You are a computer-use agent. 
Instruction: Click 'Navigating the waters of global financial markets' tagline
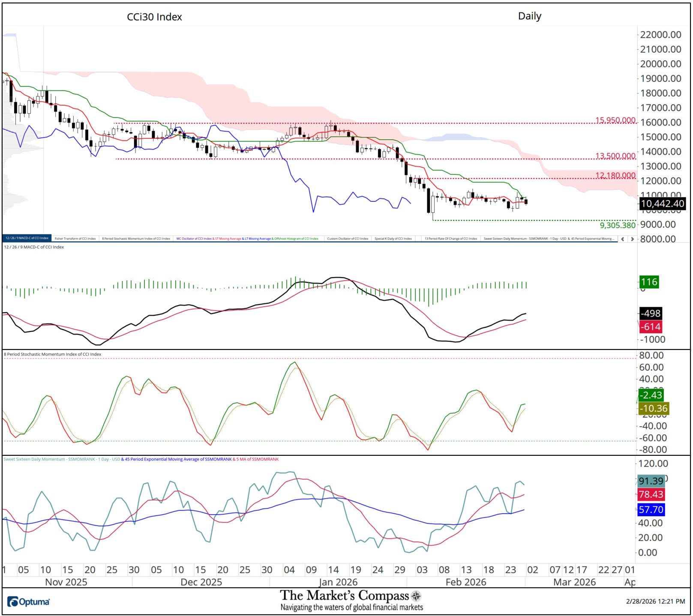[x=352, y=607]
